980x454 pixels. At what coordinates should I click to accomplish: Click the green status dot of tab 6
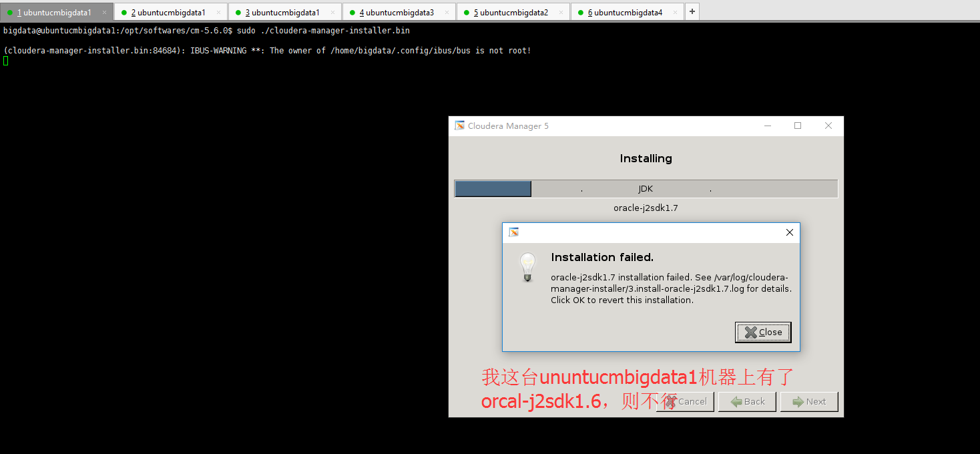581,12
